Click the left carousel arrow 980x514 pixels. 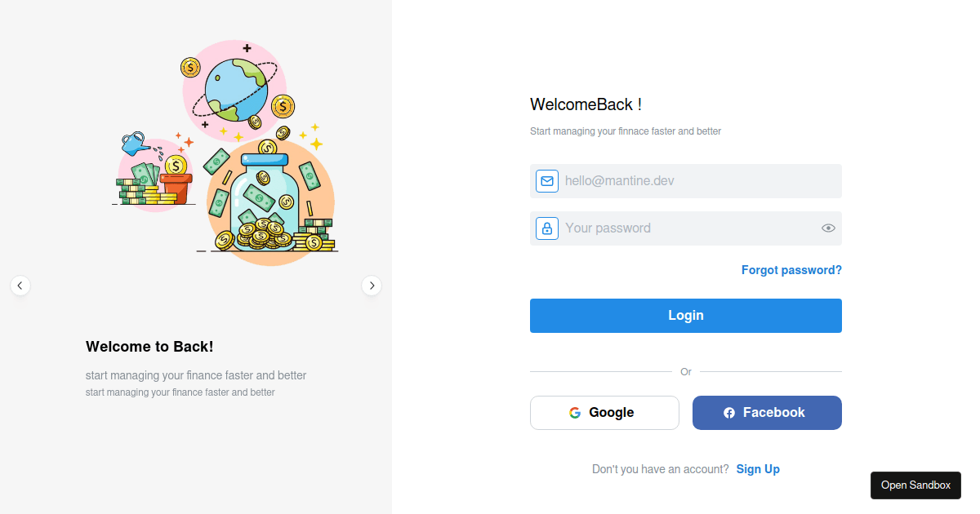tap(20, 286)
